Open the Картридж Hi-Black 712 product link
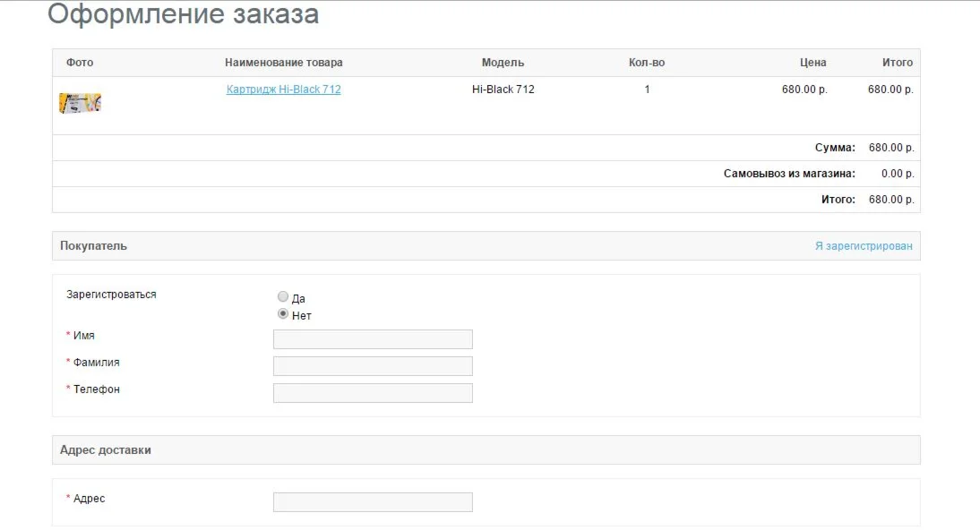This screenshot has height=530, width=980. point(283,90)
